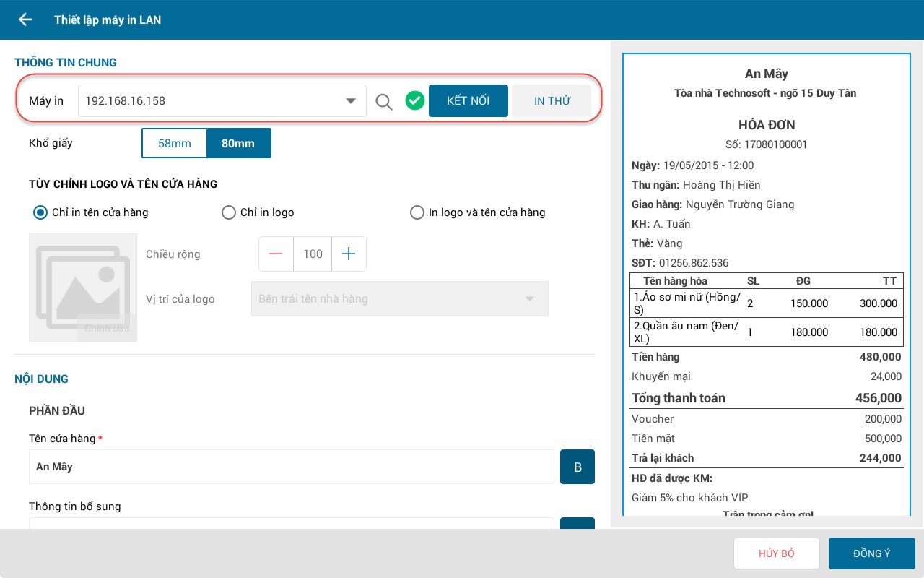Select the Chỉ in tên cửa hàng option

tap(40, 212)
